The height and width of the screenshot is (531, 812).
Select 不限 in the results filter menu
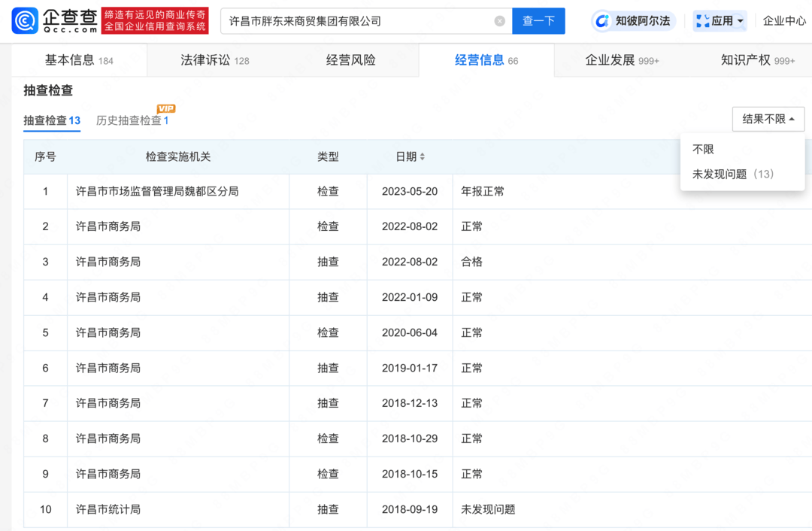click(x=701, y=149)
